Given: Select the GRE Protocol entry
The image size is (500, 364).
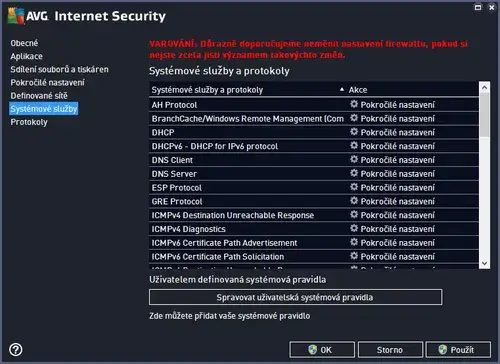Looking at the screenshot, I should click(177, 201).
